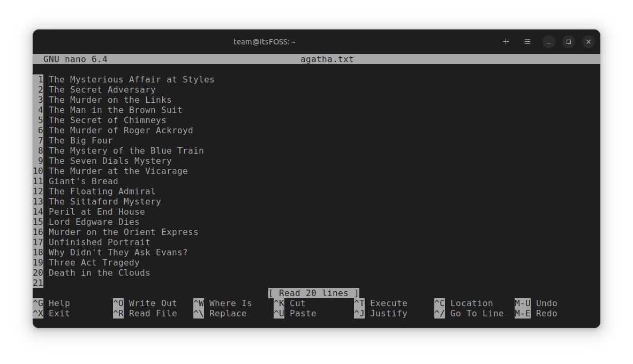Click line number 21 in the gutter
The height and width of the screenshot is (364, 633).
point(38,283)
